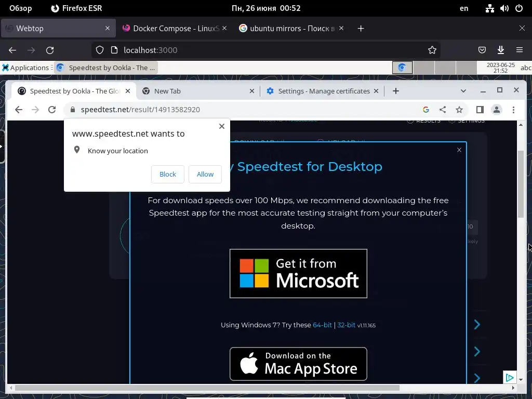The image size is (532, 399).
Task: Open the volume icon in top bar
Action: point(504,8)
